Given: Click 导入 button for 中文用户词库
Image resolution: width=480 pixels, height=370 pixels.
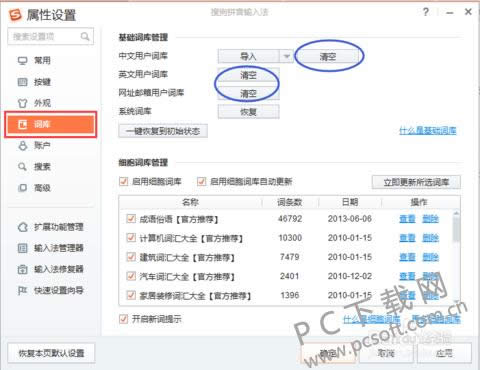Looking at the screenshot, I should coord(249,56).
